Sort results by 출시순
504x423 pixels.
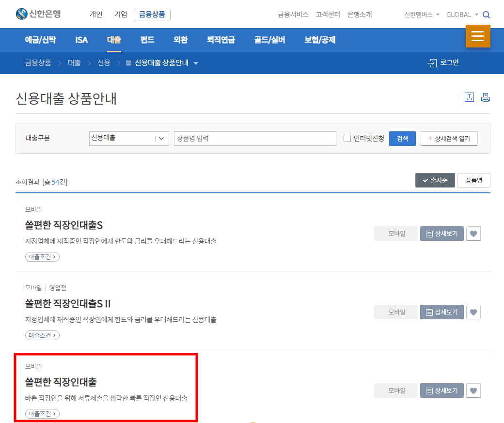[x=435, y=180]
